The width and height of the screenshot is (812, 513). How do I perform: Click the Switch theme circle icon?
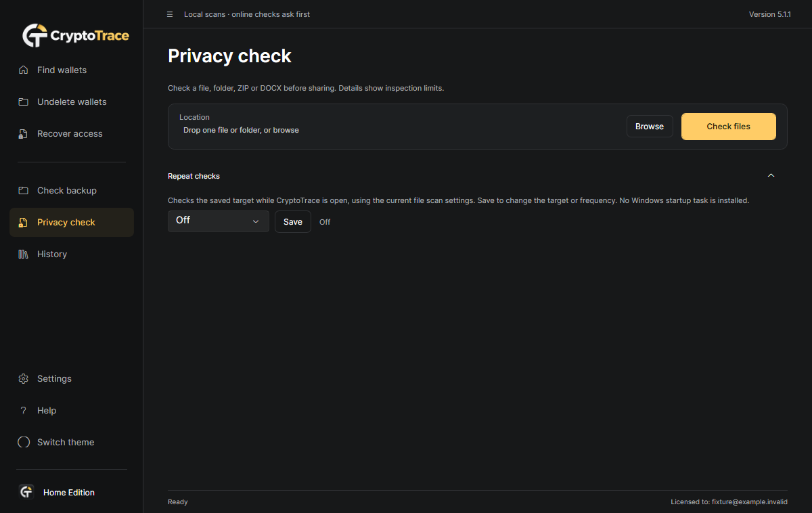point(24,443)
